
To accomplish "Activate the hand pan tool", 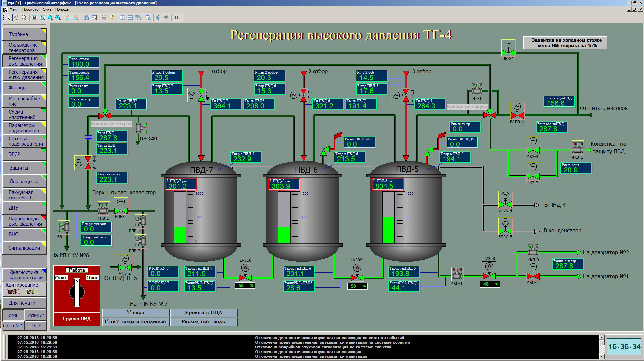I will [x=16, y=17].
